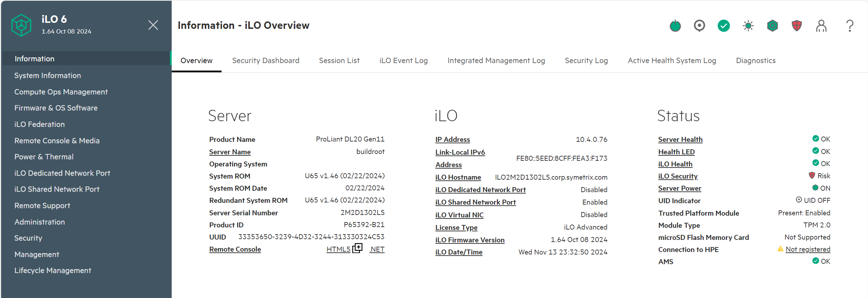868x298 pixels.
Task: Open iLO Dedicated Network Port link in iLO section
Action: point(480,190)
